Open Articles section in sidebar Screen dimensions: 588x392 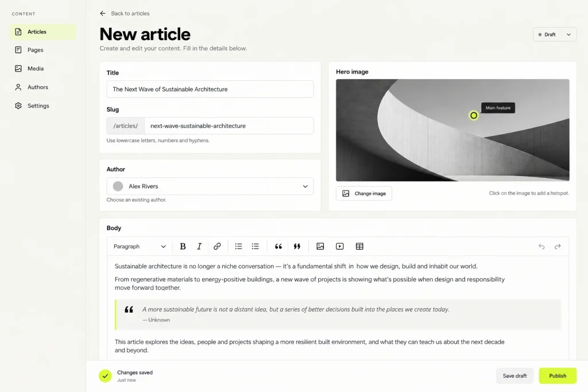[x=42, y=32]
